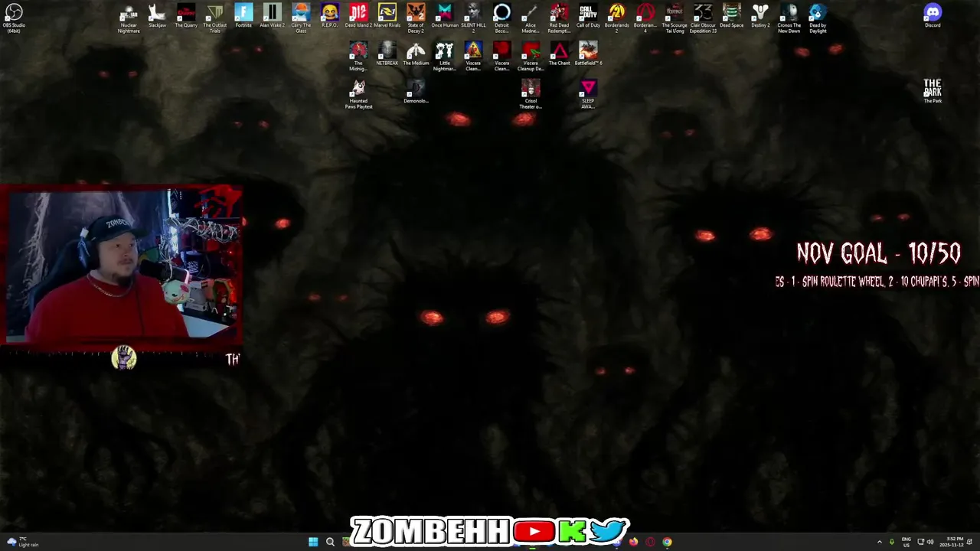The width and height of the screenshot is (980, 551).
Task: Open The Chant desktop shortcut
Action: pos(559,54)
